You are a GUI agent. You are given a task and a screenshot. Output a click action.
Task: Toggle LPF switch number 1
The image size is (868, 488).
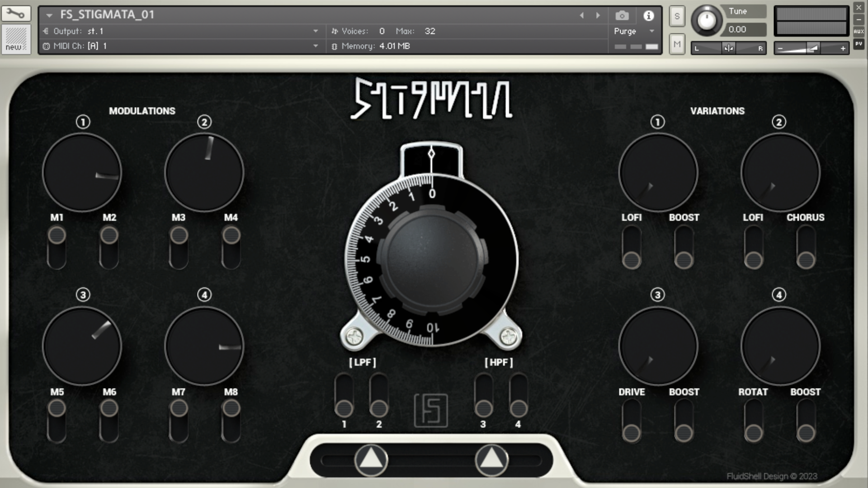[x=344, y=395]
